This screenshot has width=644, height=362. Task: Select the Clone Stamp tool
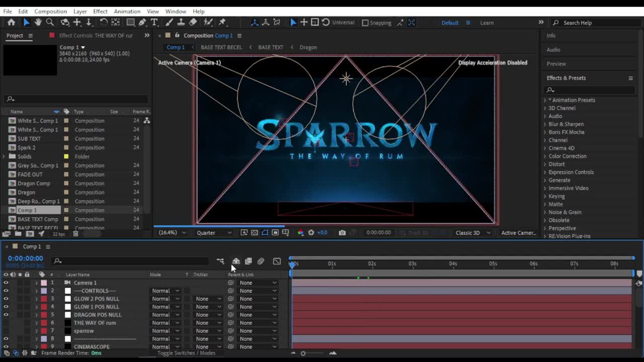pyautogui.click(x=181, y=22)
